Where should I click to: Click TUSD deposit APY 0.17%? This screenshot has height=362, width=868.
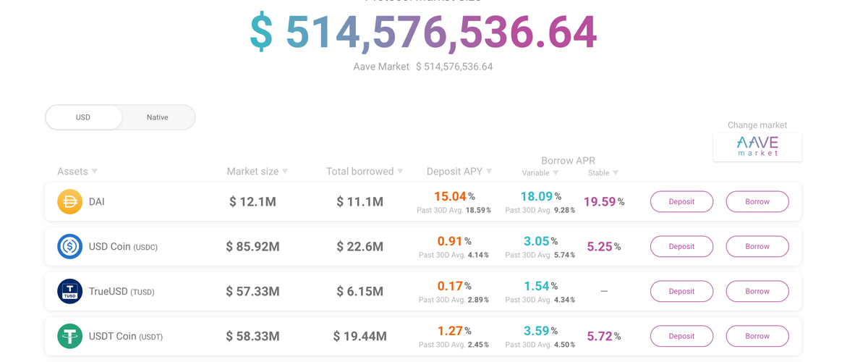point(454,286)
